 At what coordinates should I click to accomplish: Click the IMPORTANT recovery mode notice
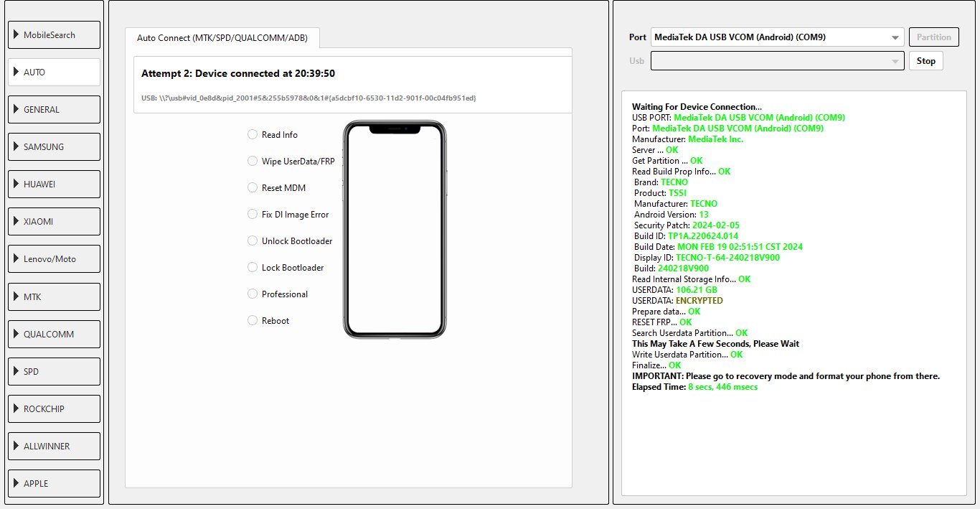[x=786, y=376]
